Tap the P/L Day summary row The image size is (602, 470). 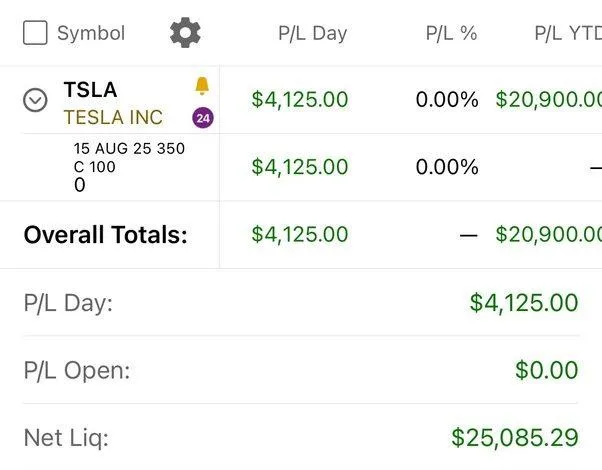click(x=300, y=302)
